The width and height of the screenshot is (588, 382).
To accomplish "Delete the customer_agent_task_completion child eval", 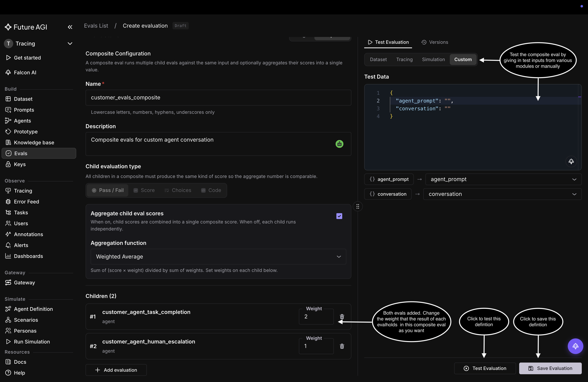I will (x=342, y=316).
